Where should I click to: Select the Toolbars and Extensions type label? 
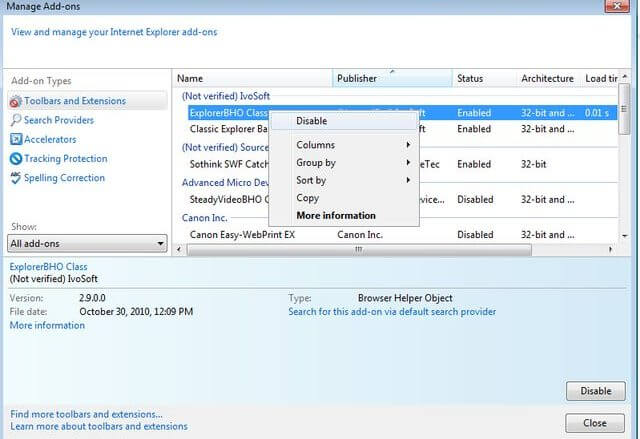(x=75, y=101)
